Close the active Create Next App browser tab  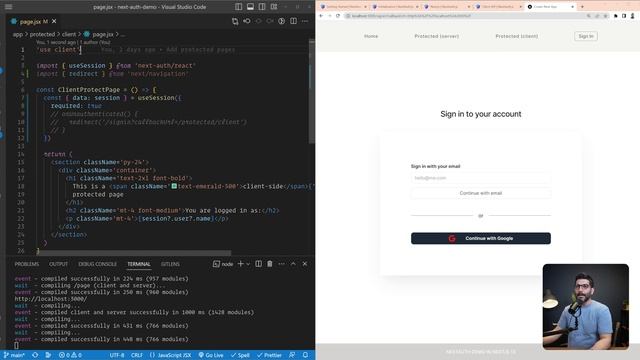[572, 7]
